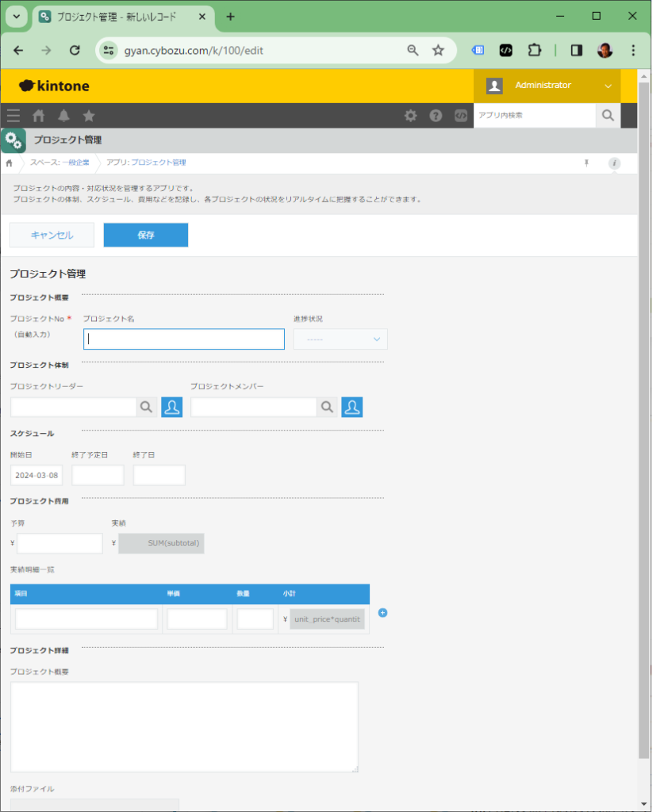
Task: Add a row with the plus icon
Action: (382, 613)
